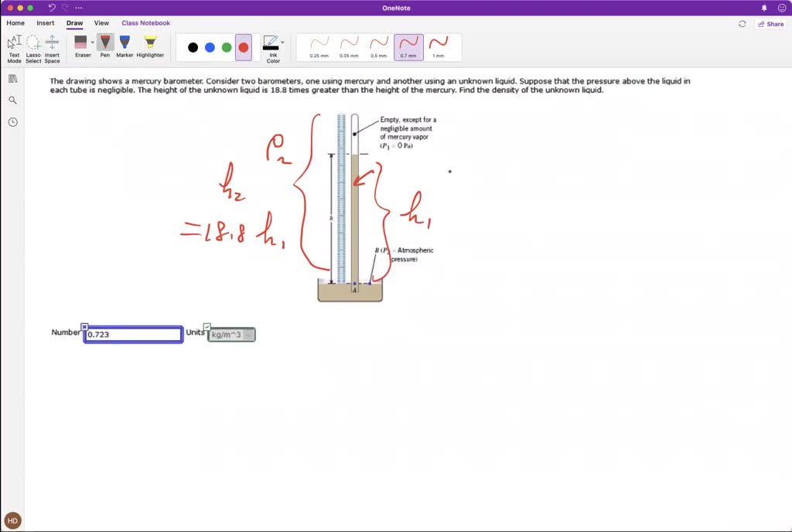This screenshot has width=792, height=532.
Task: Open the Class Notebook tab
Action: click(x=145, y=23)
